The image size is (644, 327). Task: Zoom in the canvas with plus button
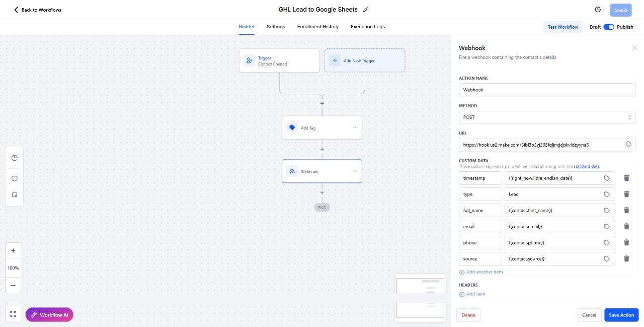[x=13, y=251]
